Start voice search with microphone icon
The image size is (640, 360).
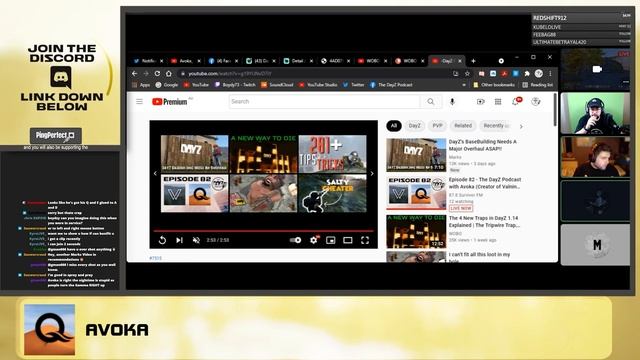click(452, 102)
